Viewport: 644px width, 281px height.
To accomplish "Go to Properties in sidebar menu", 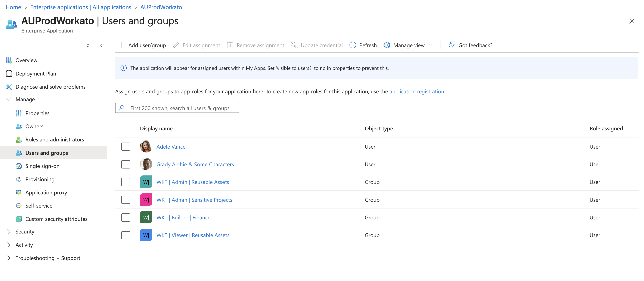I will pyautogui.click(x=37, y=113).
